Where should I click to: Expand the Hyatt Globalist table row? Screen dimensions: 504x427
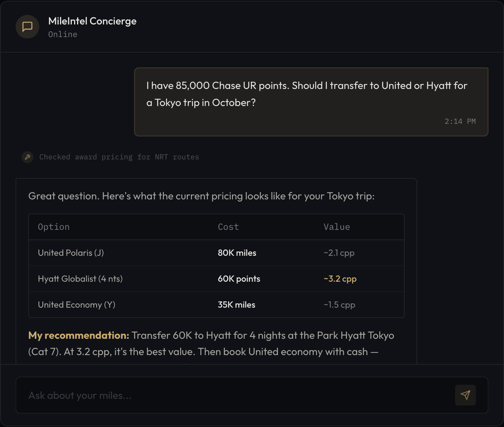pyautogui.click(x=216, y=279)
